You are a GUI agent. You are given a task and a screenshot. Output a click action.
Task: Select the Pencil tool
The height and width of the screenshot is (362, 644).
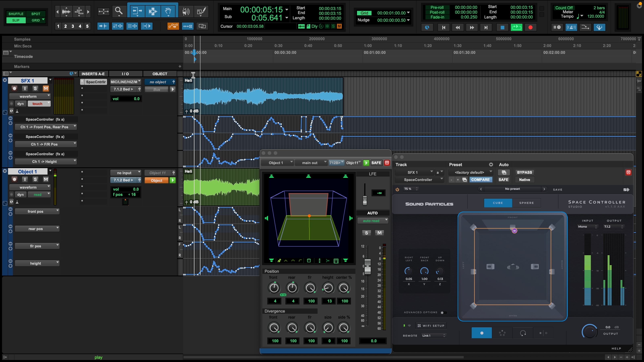pyautogui.click(x=201, y=11)
